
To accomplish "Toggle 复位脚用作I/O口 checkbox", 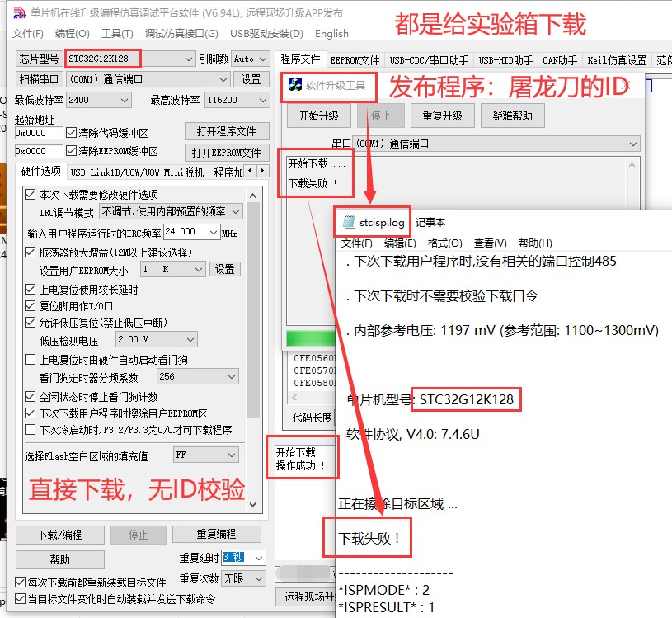I will click(30, 306).
